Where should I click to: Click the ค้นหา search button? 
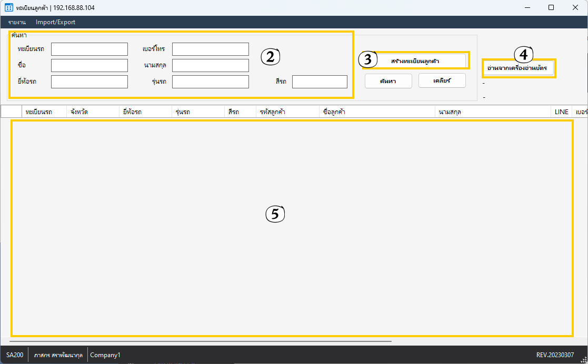coord(387,80)
